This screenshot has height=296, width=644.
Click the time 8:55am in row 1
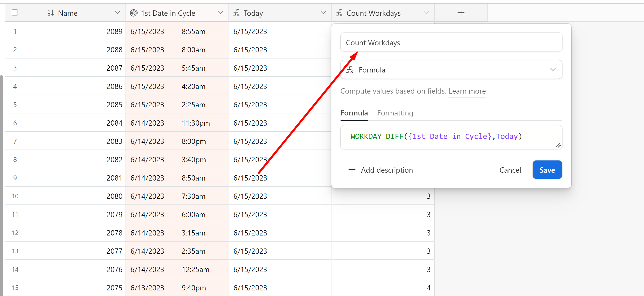click(193, 32)
